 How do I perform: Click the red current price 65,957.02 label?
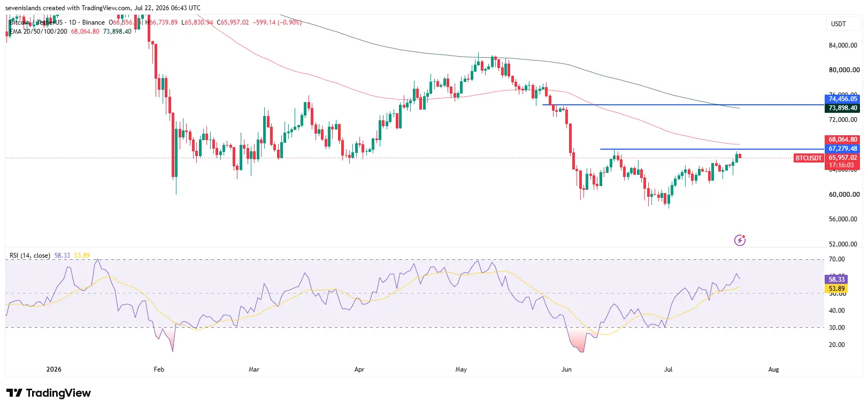[x=842, y=158]
